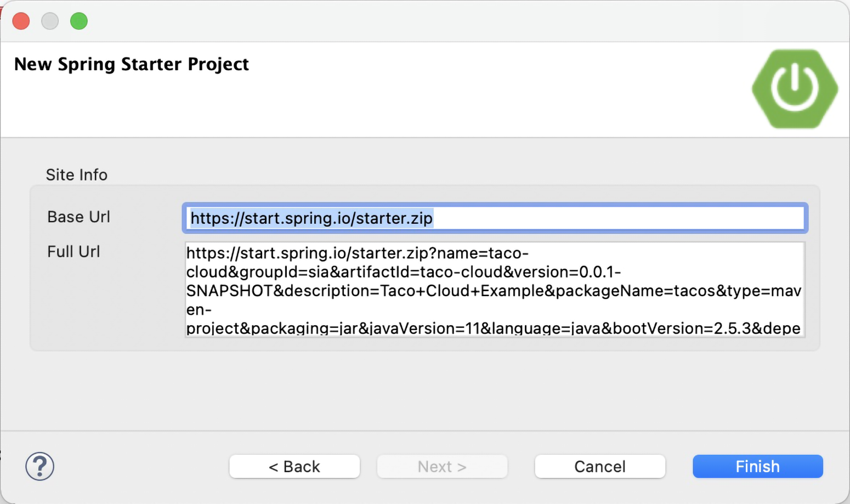The width and height of the screenshot is (850, 504).
Task: Maximize the dialog with the green button
Action: 79,21
